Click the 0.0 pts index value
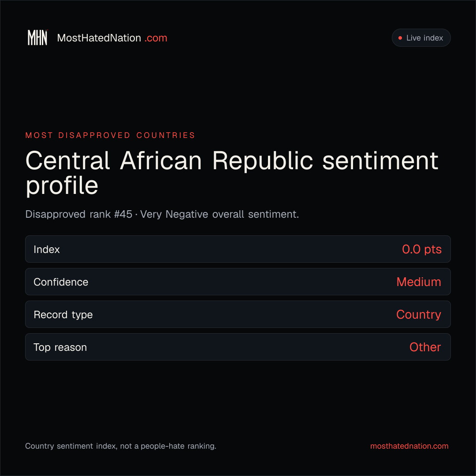The image size is (476, 476). [422, 249]
